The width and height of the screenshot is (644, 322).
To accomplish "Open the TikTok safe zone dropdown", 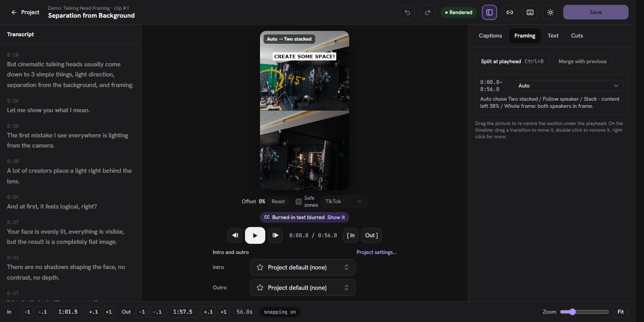I will coord(344,201).
